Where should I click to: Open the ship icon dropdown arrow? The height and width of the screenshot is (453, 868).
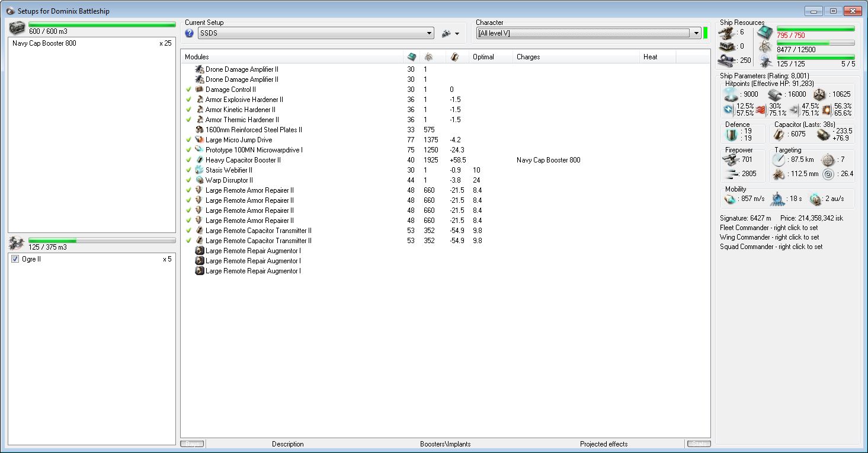tap(457, 34)
